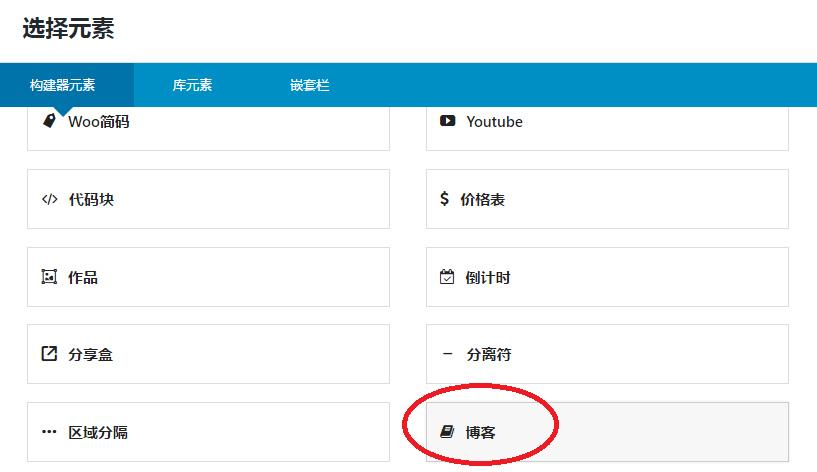
Task: Pick the 分享盒 element
Action: tap(208, 354)
